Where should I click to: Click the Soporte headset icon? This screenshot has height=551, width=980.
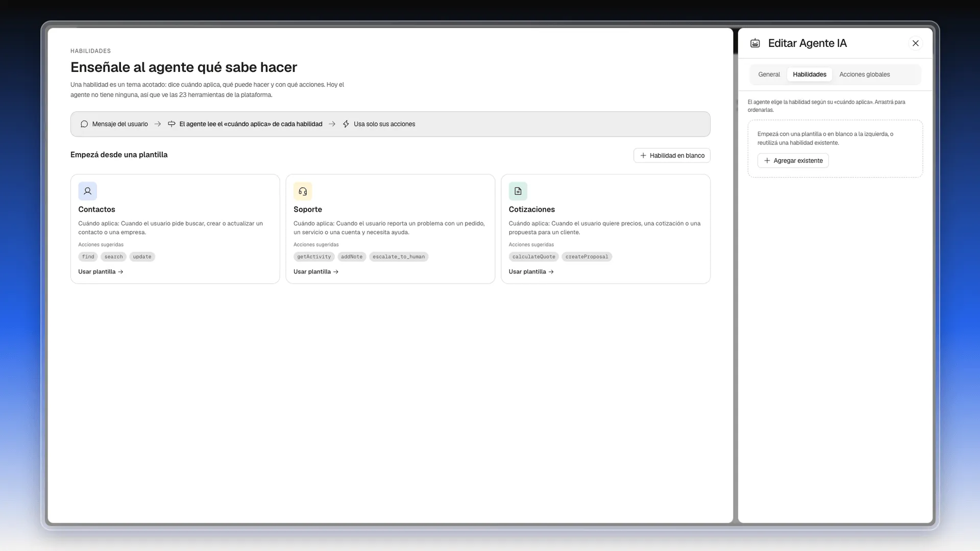pyautogui.click(x=303, y=191)
